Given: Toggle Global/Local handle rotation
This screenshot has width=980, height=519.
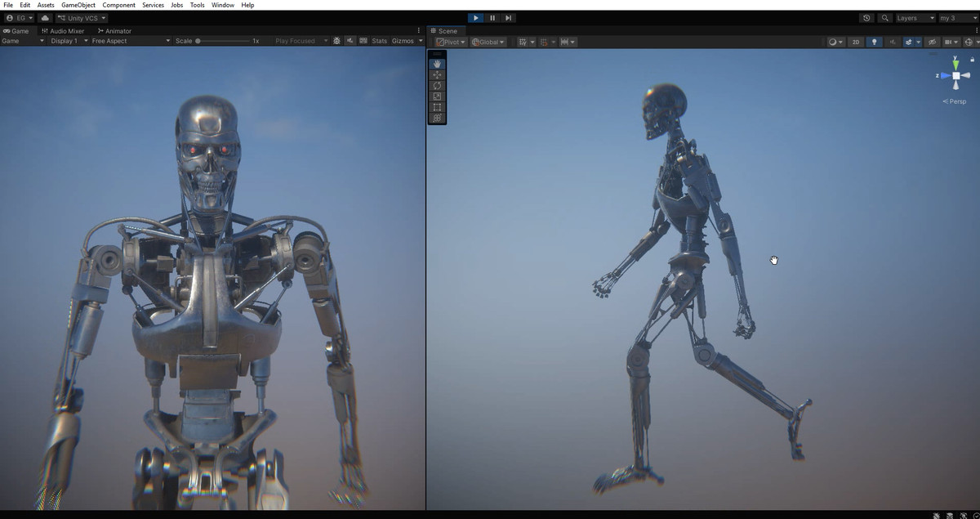Looking at the screenshot, I should [x=488, y=42].
